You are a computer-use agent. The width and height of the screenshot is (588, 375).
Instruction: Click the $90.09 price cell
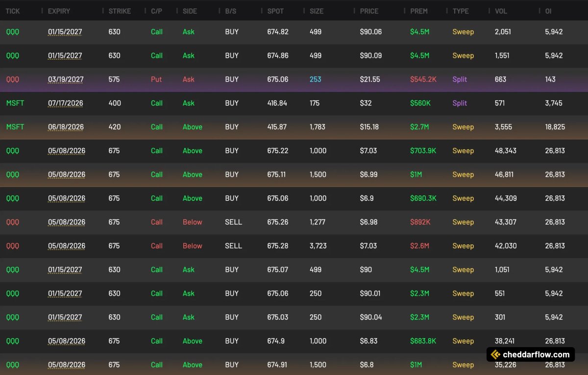[x=371, y=56]
